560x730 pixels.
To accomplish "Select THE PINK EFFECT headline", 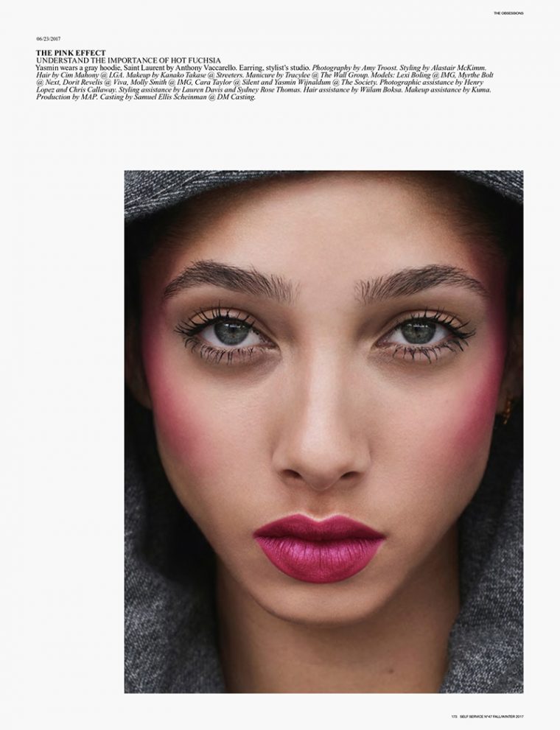I will click(x=71, y=53).
